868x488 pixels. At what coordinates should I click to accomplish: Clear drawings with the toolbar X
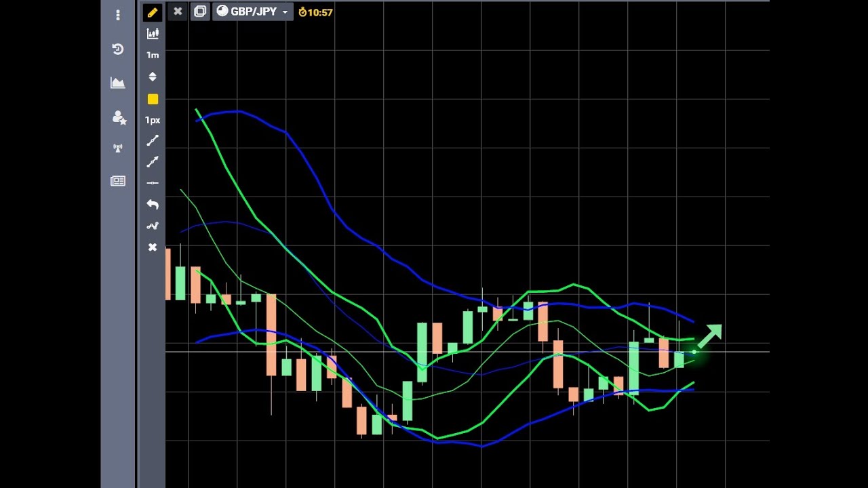point(153,247)
